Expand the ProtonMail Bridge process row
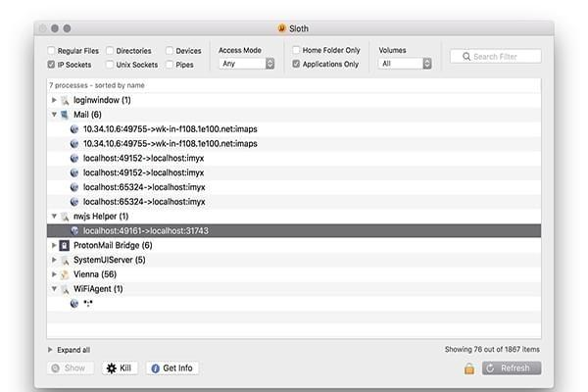Image resolution: width=588 pixels, height=392 pixels. pyautogui.click(x=54, y=245)
